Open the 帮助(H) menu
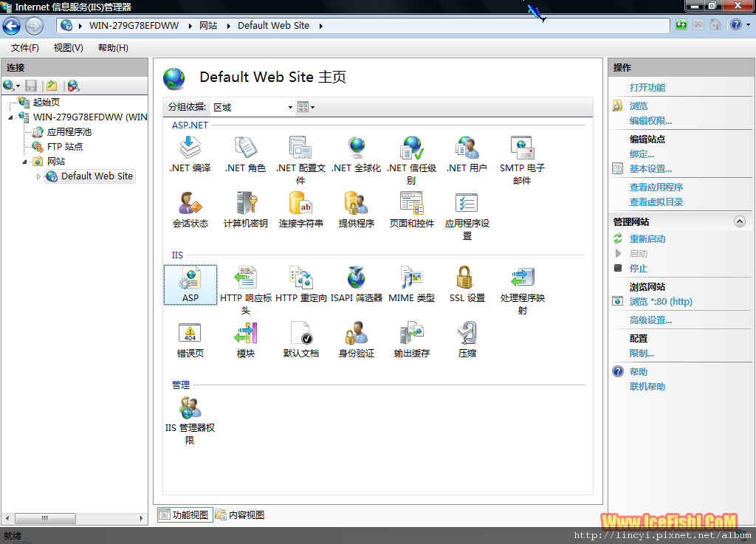 coord(113,48)
